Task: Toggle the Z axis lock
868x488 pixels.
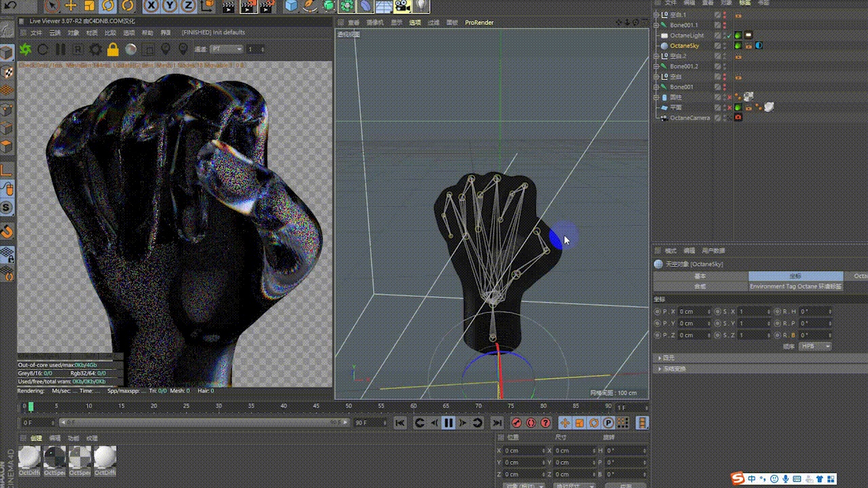Action: [189, 6]
